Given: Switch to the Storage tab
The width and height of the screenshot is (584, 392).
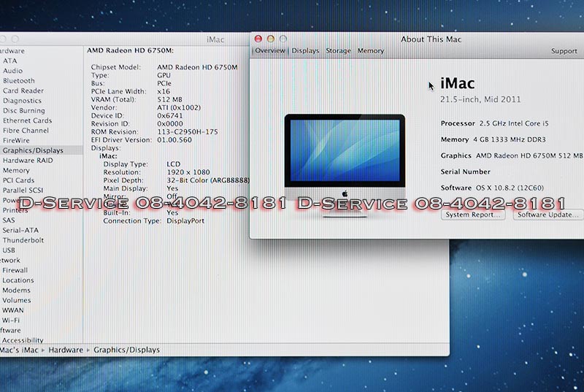Looking at the screenshot, I should pos(338,51).
